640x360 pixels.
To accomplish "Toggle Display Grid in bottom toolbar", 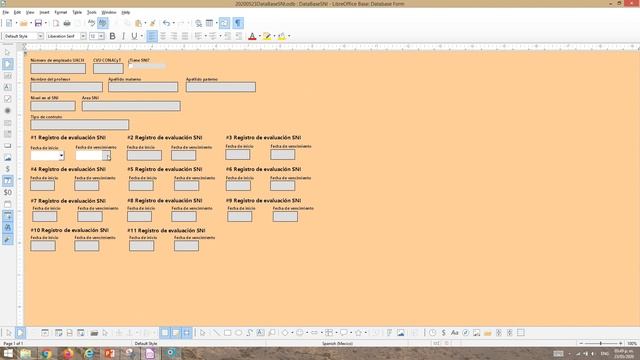I will click(x=164, y=333).
